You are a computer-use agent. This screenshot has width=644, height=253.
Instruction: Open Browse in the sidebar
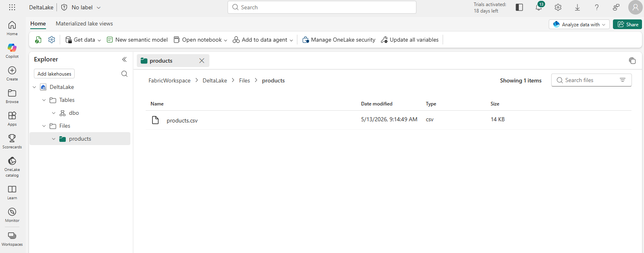[12, 96]
